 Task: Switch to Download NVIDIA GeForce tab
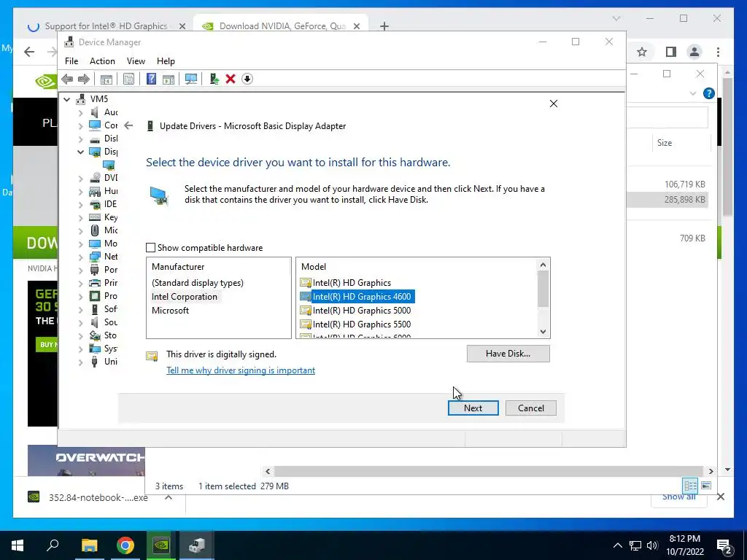(x=281, y=26)
